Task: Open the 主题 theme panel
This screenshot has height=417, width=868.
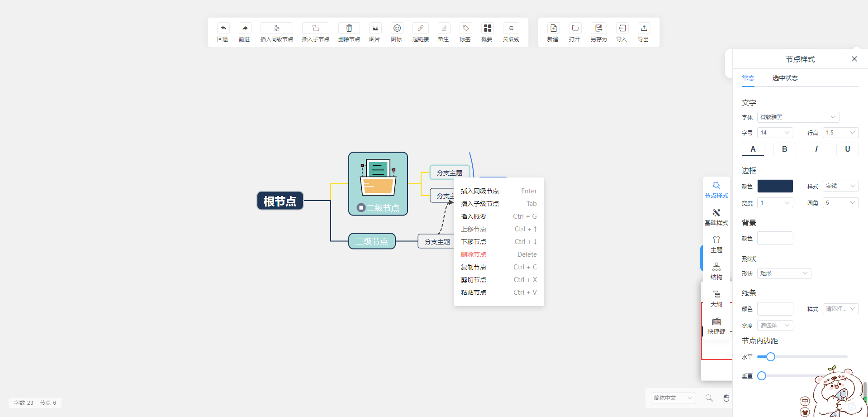Action: tap(716, 244)
